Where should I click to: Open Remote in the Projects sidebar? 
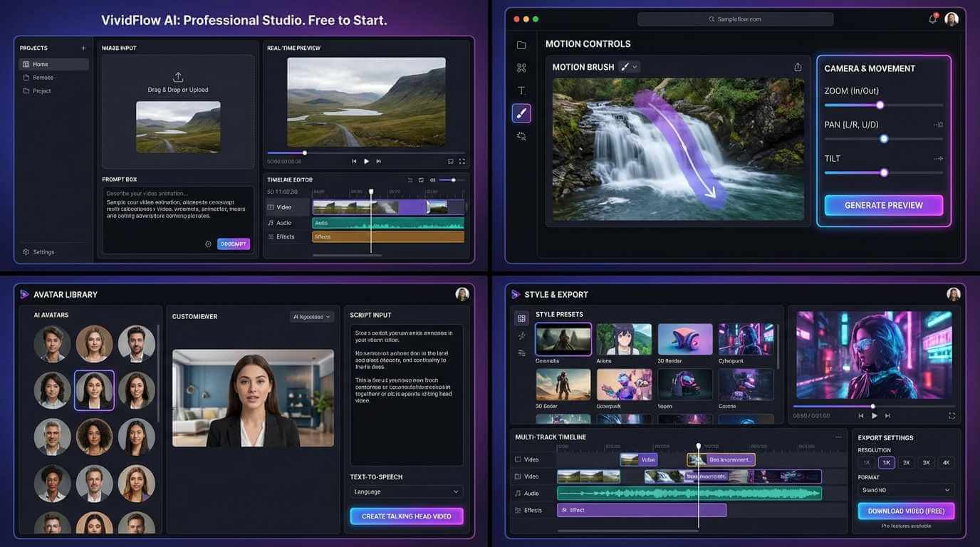tap(42, 77)
